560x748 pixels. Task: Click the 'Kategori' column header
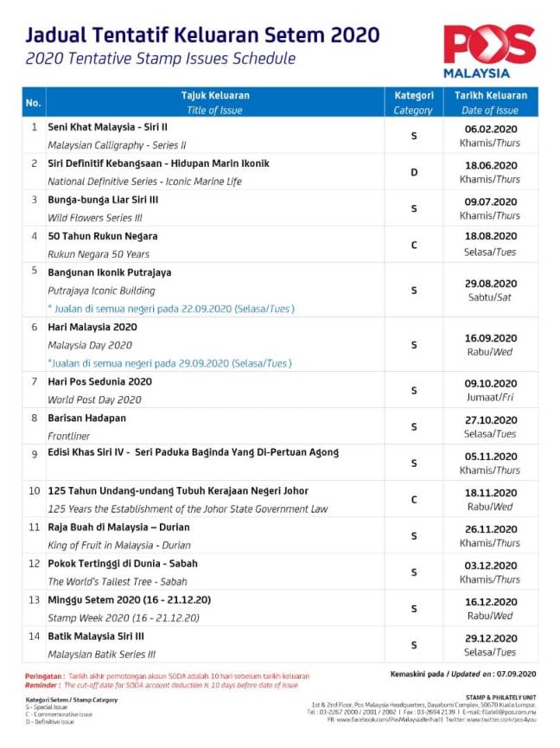413,95
